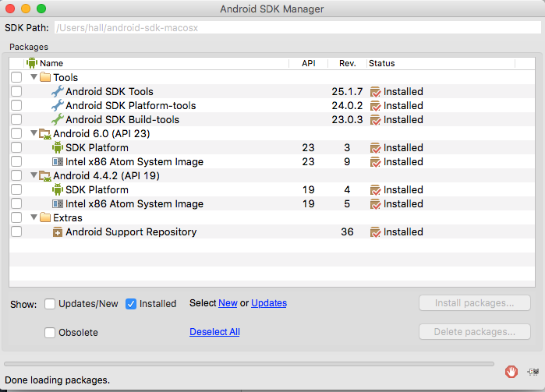
Task: Collapse the Tools folder tree node
Action: (34, 78)
